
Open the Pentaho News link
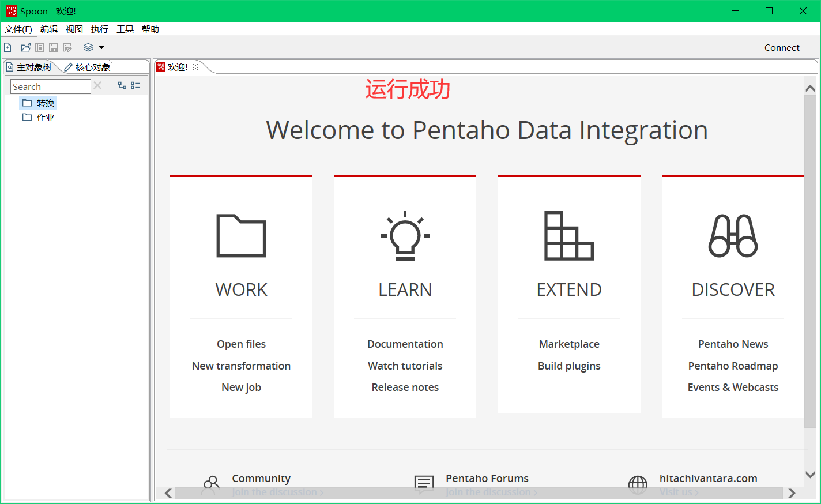point(733,344)
